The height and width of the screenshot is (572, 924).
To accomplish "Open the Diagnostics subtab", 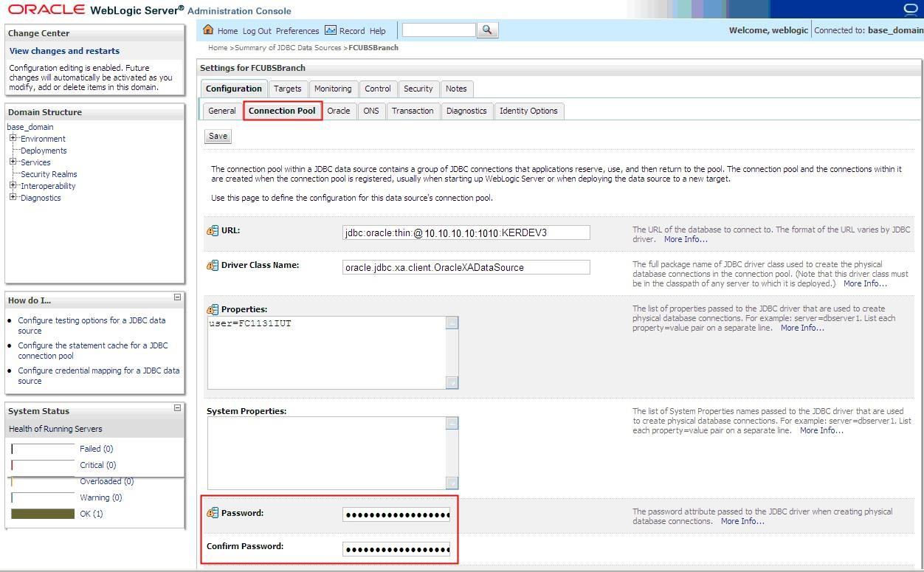I will (x=466, y=111).
